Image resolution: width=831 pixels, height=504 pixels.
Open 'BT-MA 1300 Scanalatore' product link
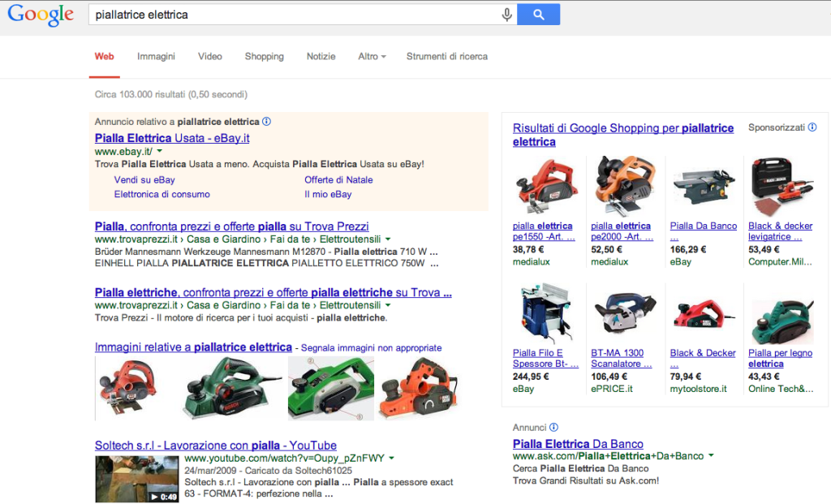click(x=621, y=358)
